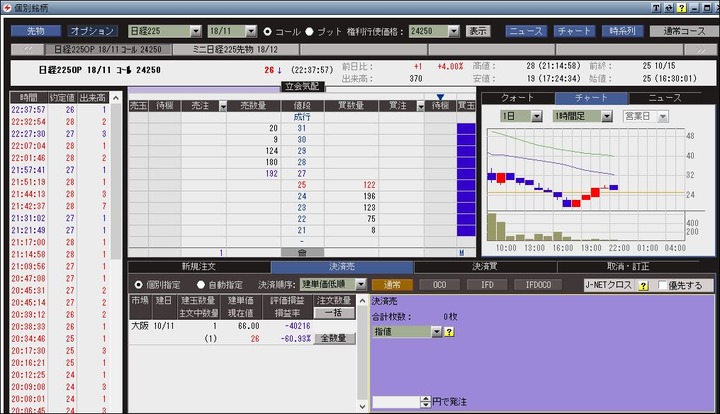
Task: Click the top ニュース toolbar button
Action: pos(526,31)
